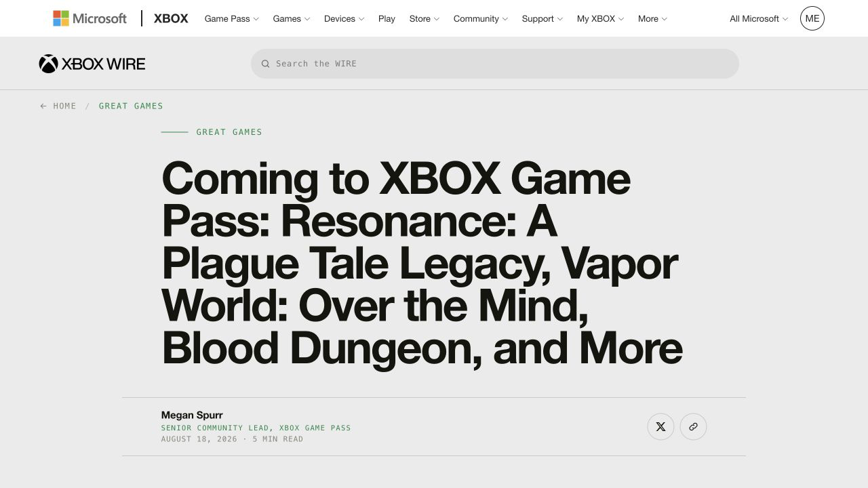Go to the Play page
The image size is (868, 488).
(x=387, y=18)
